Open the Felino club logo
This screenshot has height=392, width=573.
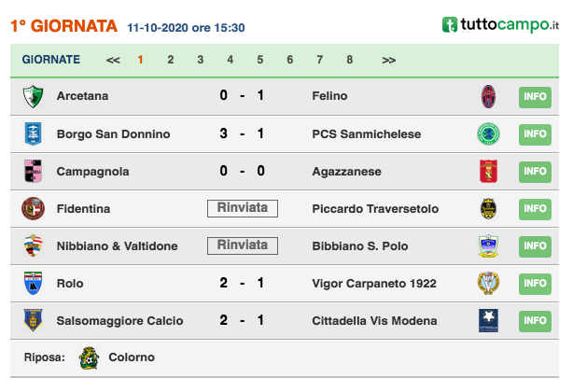[x=488, y=96]
